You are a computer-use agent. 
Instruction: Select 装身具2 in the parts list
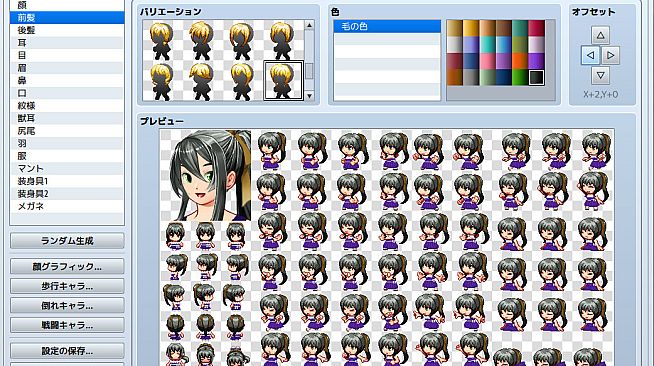point(67,194)
